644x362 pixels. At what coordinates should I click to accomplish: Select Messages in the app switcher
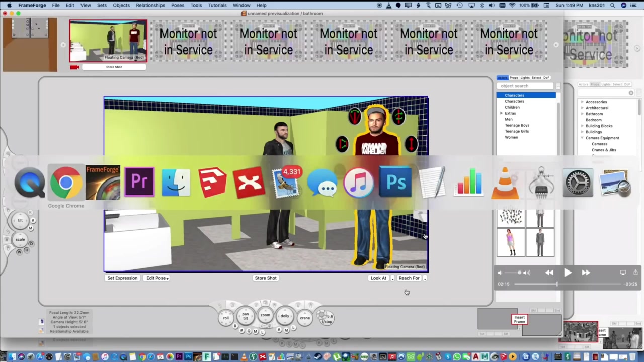point(323,182)
